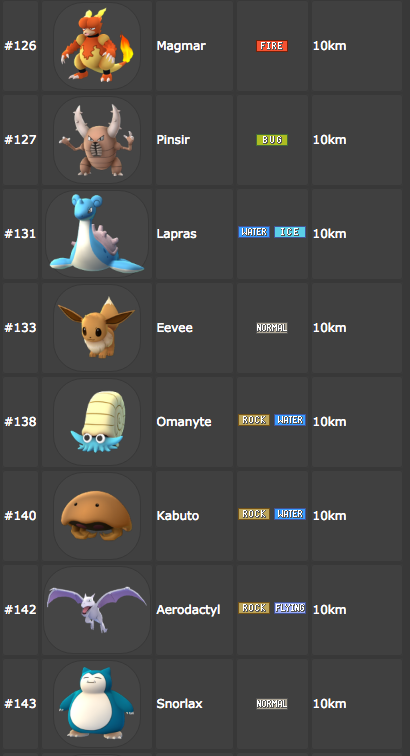Screen dimensions: 410x756
Task: Click the ICE type badge for Lapras
Action: coord(290,232)
